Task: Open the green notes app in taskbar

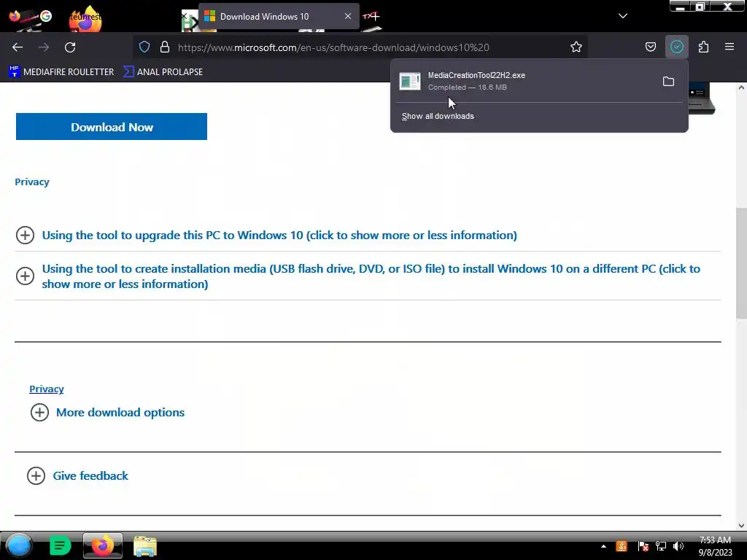Action: [60, 545]
